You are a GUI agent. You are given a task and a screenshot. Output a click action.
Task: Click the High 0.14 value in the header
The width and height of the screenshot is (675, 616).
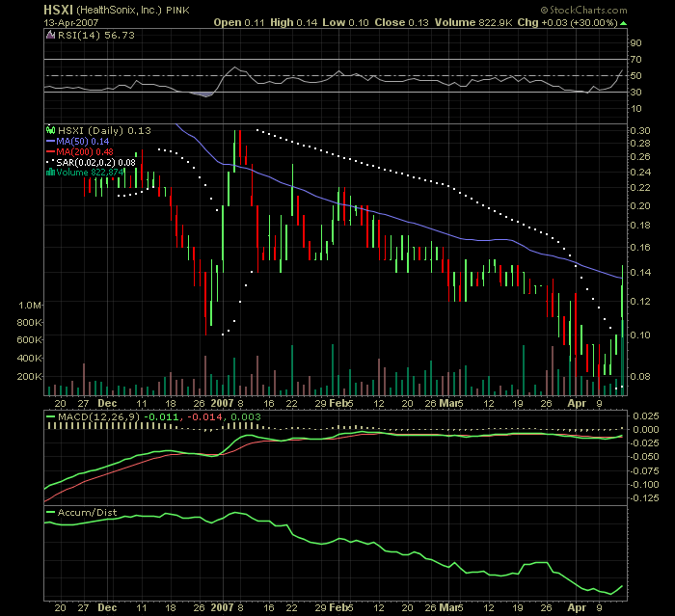pyautogui.click(x=293, y=23)
